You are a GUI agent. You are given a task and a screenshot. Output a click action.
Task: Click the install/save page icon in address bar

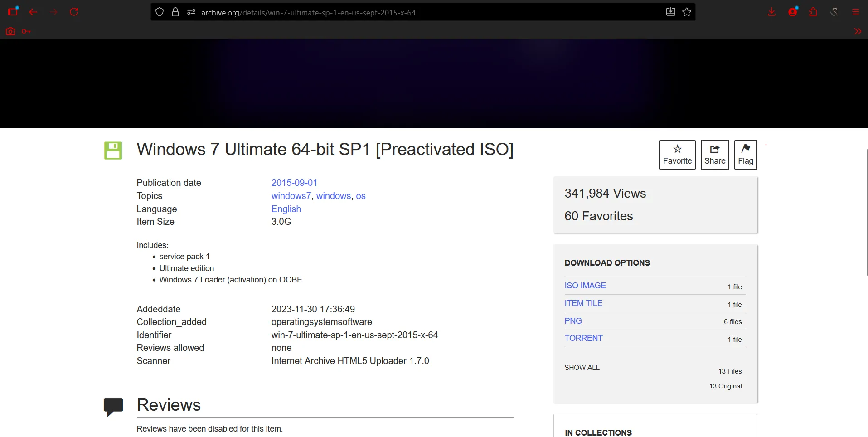point(671,12)
